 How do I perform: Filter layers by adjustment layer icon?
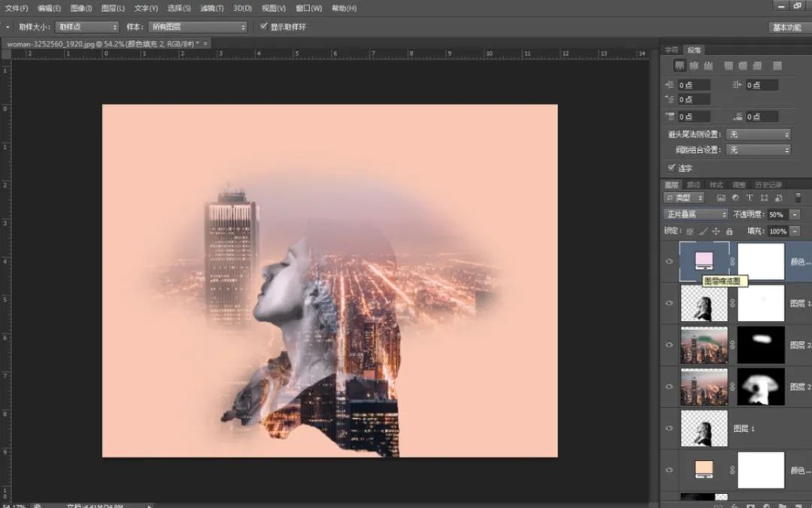(x=735, y=198)
